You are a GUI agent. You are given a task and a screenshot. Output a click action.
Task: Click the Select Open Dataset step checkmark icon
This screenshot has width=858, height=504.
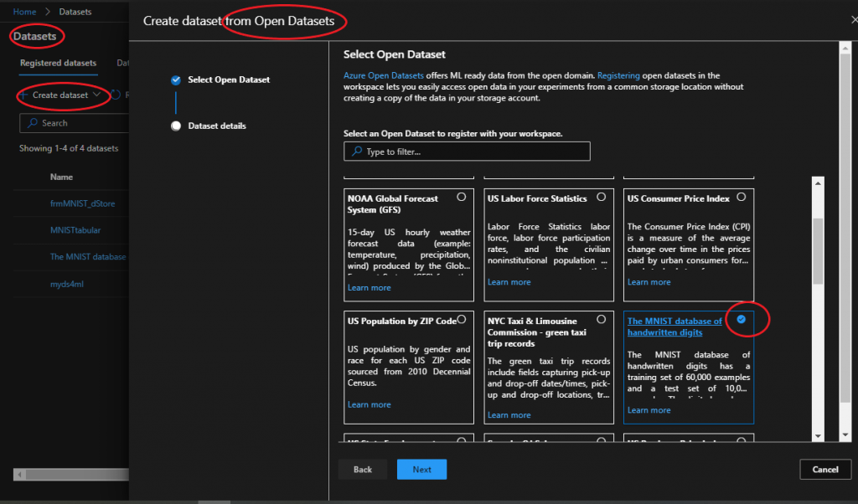[x=176, y=80]
